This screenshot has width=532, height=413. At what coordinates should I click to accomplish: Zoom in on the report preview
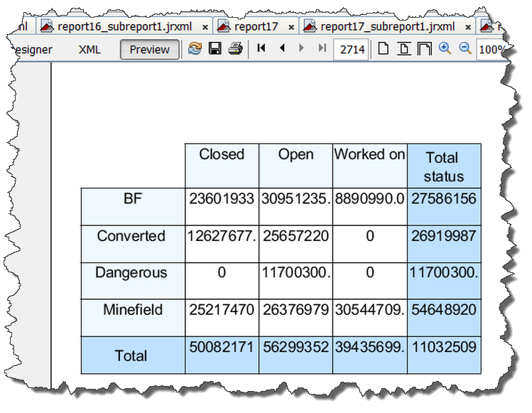coord(445,49)
